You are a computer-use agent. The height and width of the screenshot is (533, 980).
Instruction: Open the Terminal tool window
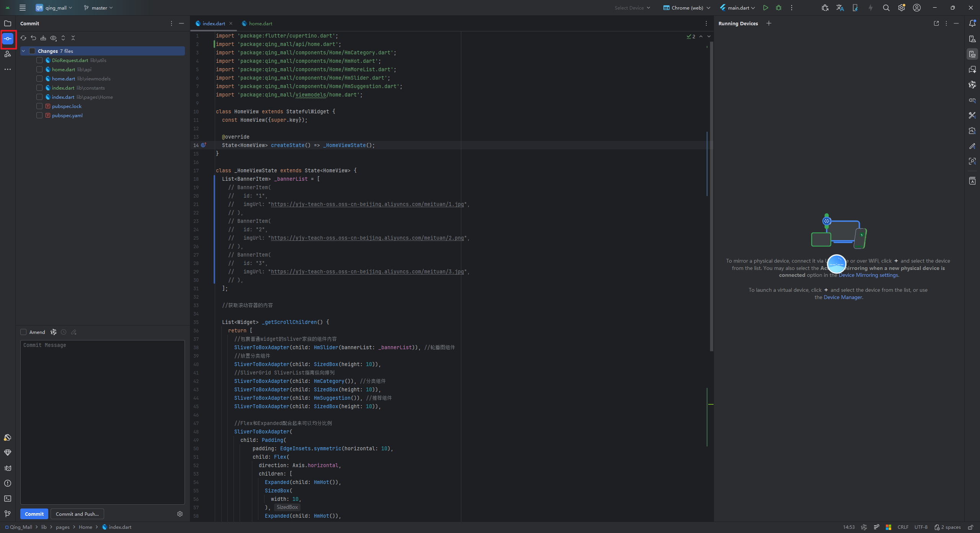(8, 499)
